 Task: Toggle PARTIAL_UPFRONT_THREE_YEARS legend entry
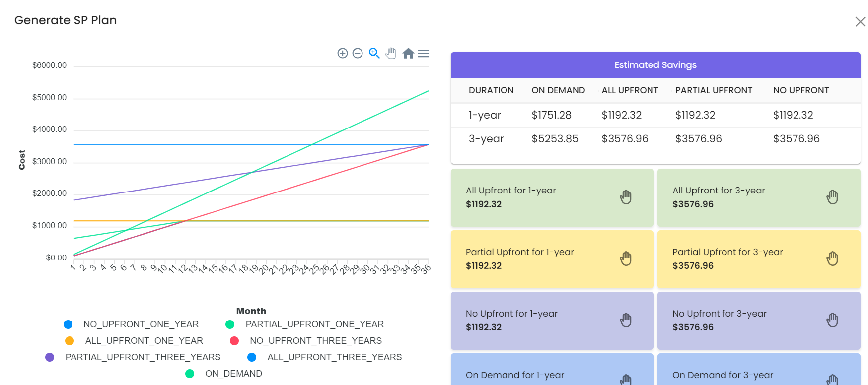(x=133, y=357)
